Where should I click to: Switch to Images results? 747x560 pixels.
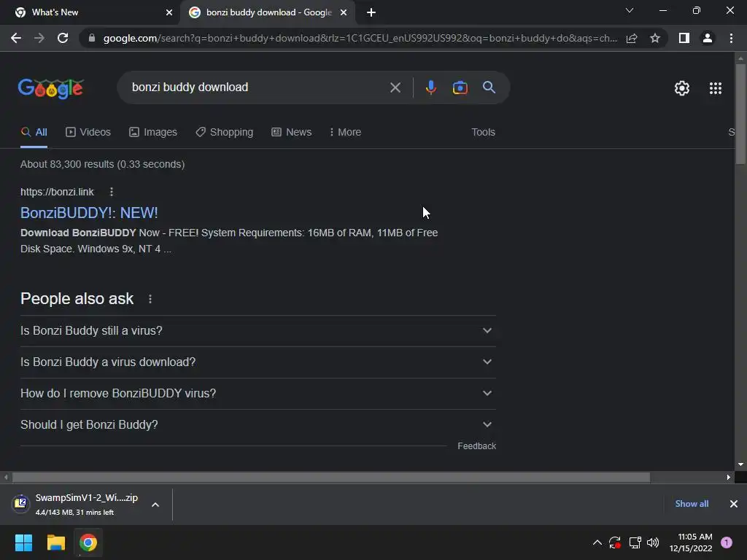pos(153,133)
